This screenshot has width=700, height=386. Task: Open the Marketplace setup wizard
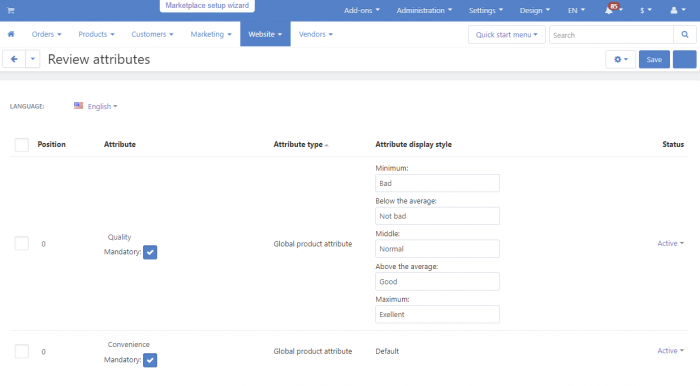coord(207,6)
